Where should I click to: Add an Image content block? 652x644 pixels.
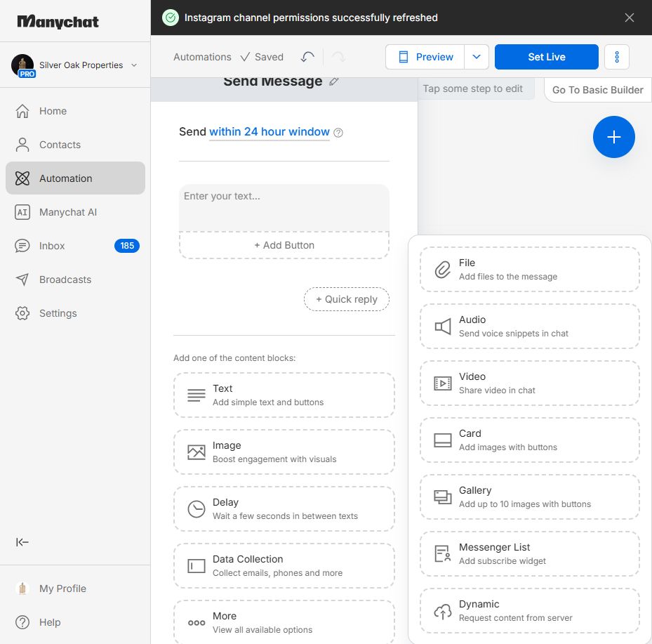[284, 452]
